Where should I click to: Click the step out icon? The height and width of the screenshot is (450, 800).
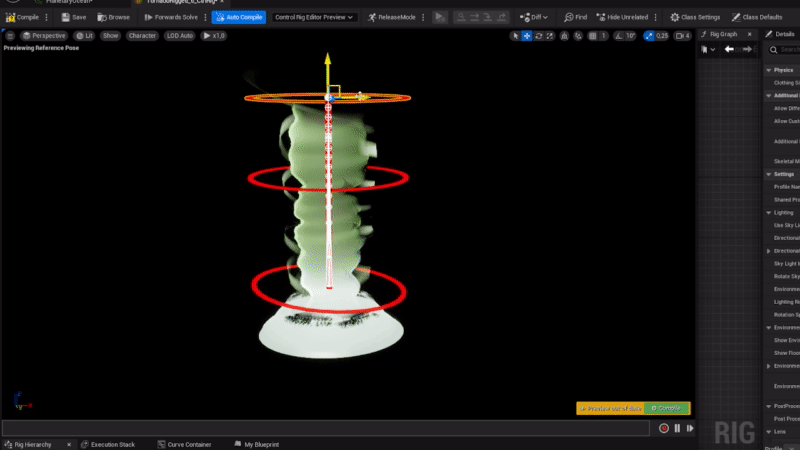click(x=502, y=17)
